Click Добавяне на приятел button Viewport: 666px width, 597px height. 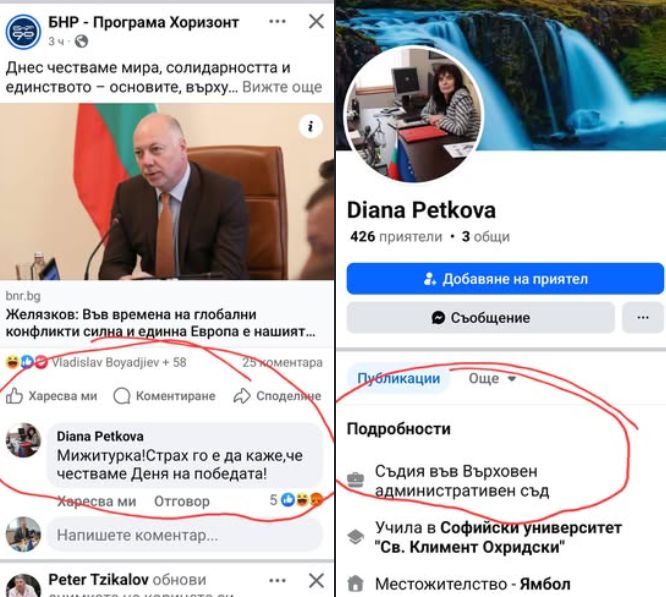[x=505, y=279]
